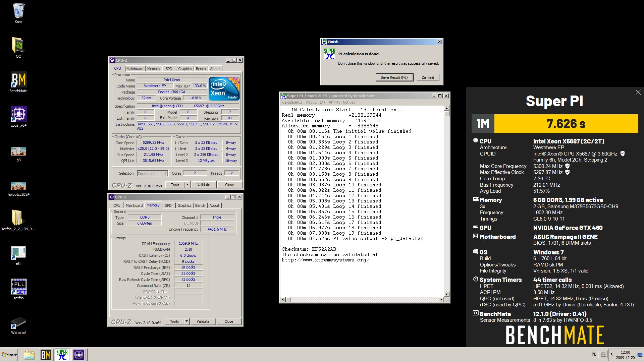This screenshot has width=644, height=362.
Task: Click the Windows Start button
Action: 9,355
